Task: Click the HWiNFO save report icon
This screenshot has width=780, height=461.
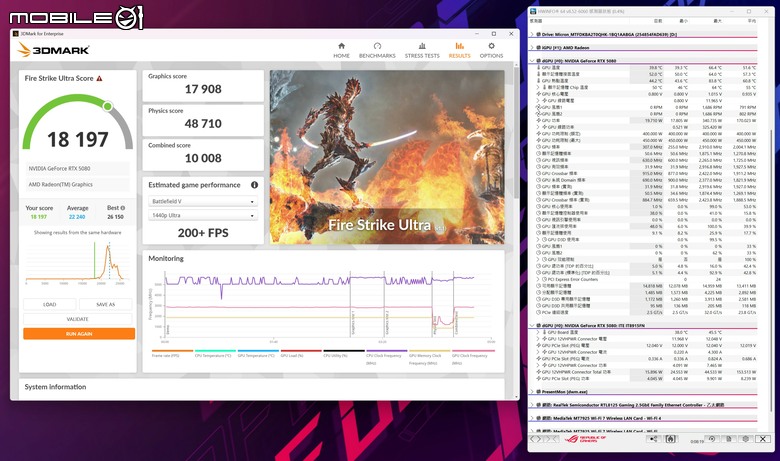Action: [x=729, y=439]
